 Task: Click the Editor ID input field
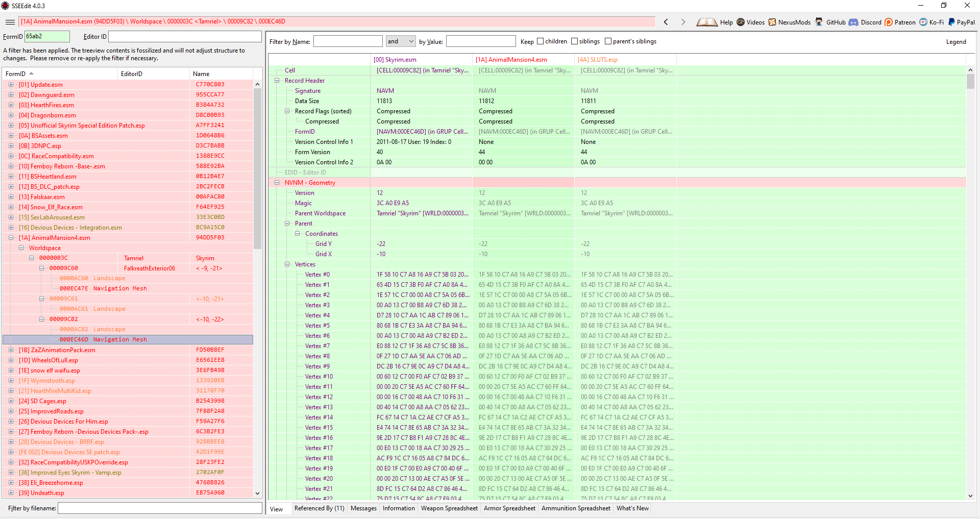[185, 36]
